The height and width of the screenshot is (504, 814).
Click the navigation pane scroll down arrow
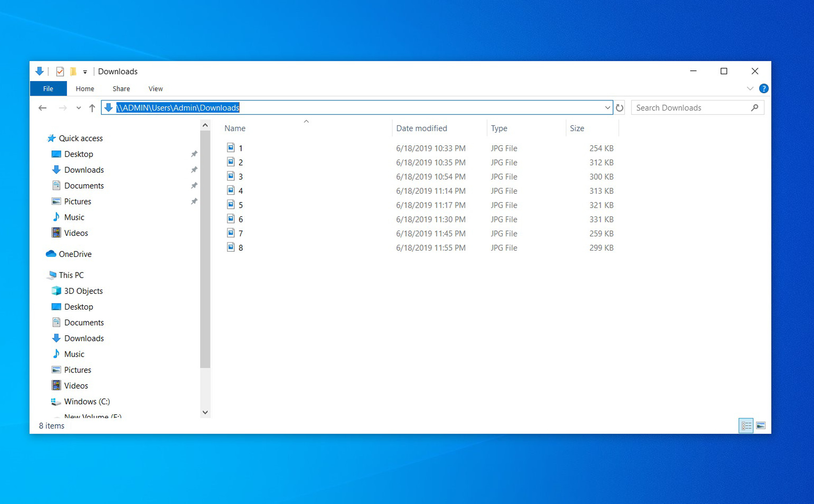click(x=205, y=412)
